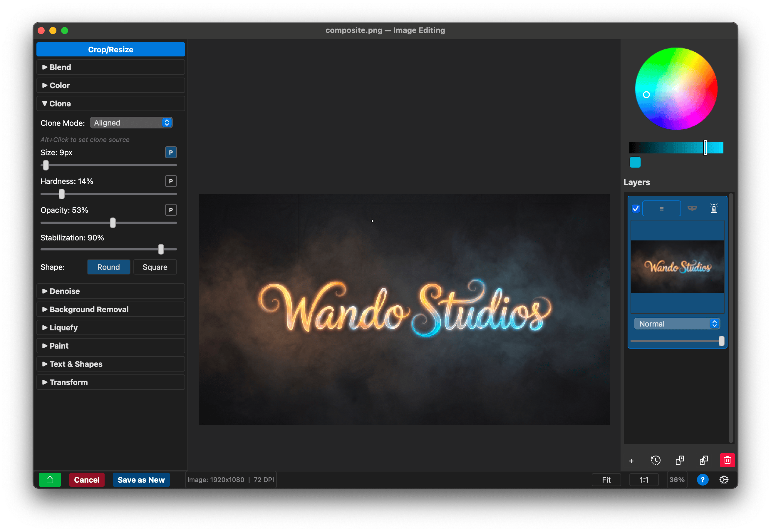The width and height of the screenshot is (771, 532).
Task: Expand the Paint section
Action: coord(110,346)
